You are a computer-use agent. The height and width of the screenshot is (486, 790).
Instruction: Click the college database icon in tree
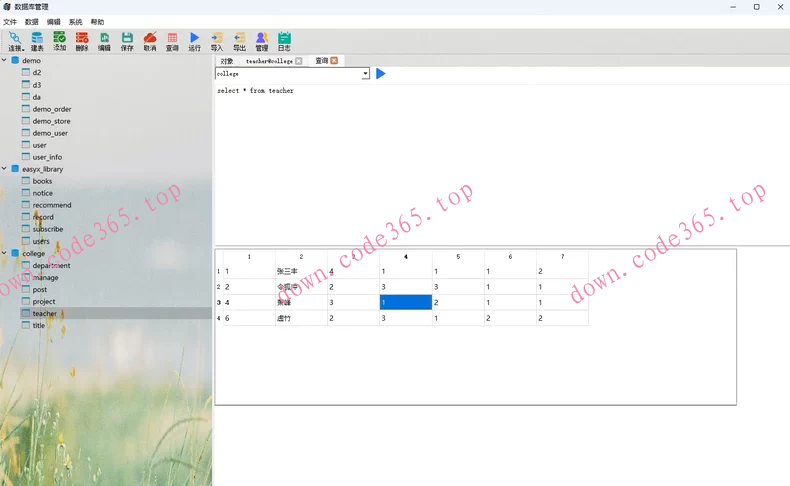tap(16, 253)
